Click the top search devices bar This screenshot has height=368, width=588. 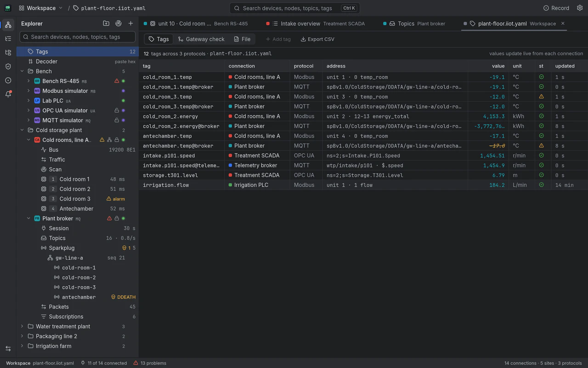click(x=294, y=8)
